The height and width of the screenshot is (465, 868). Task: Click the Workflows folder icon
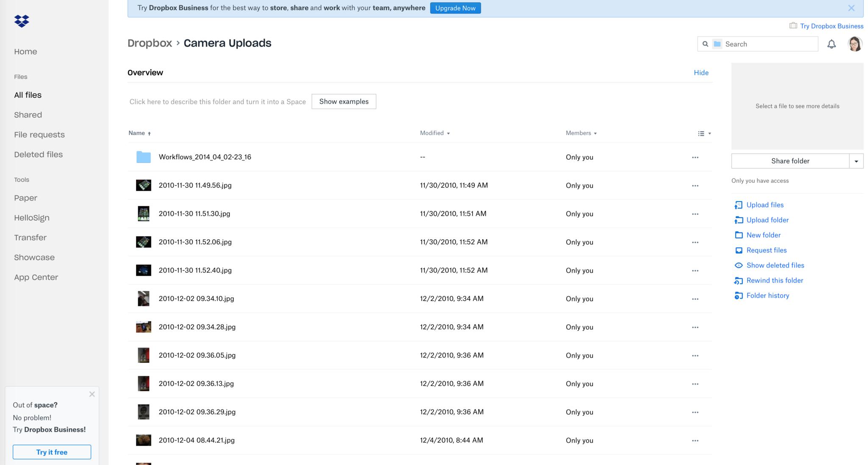(143, 157)
